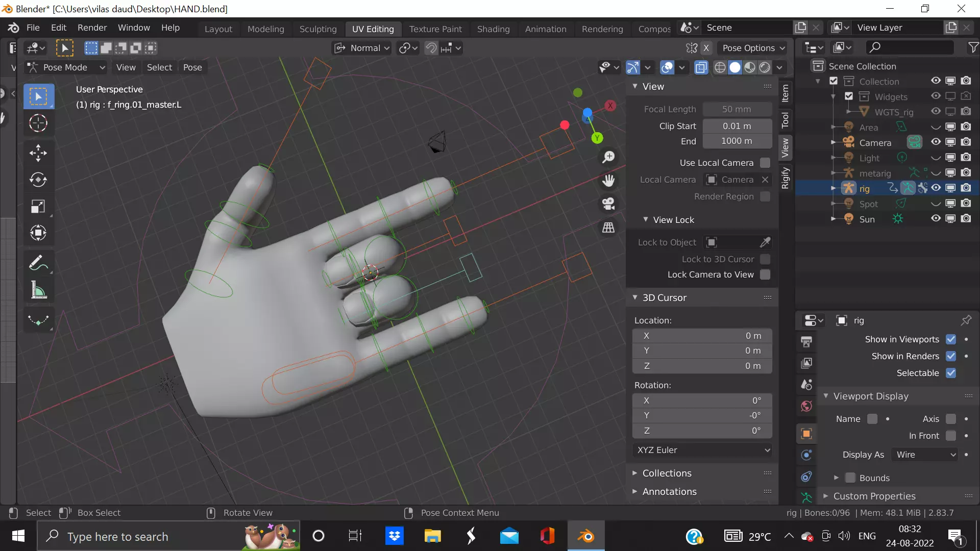Switch to wireframe viewport shading
The image size is (980, 551).
pos(720,67)
